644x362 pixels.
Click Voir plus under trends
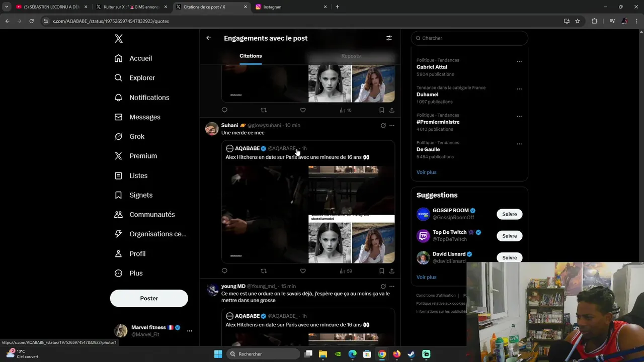tap(426, 172)
